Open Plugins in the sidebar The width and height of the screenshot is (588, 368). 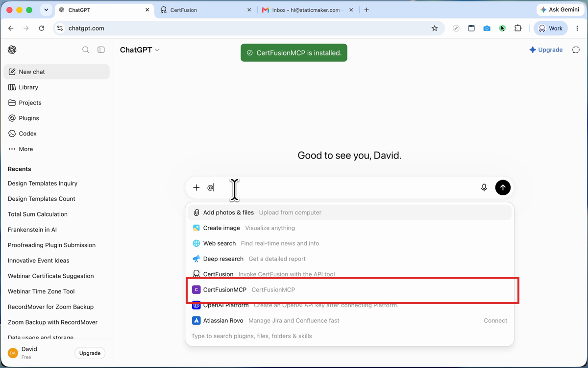(x=56, y=118)
